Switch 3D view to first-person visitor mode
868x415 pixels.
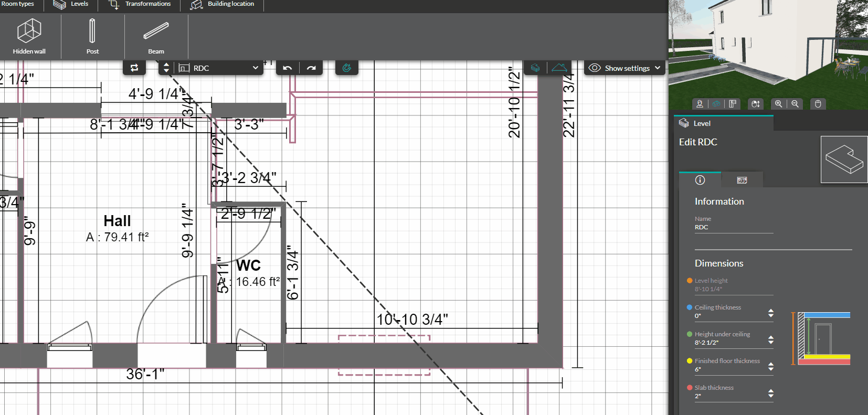pos(700,104)
